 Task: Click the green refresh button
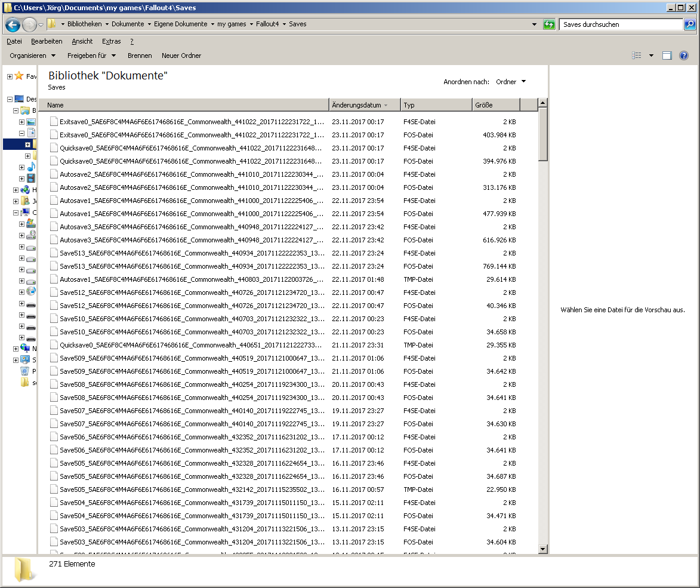(549, 24)
